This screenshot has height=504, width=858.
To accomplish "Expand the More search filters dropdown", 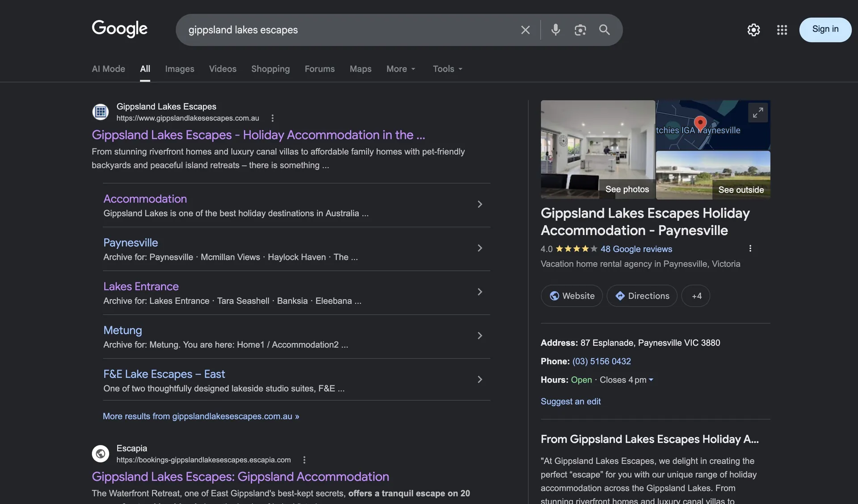I will 401,69.
